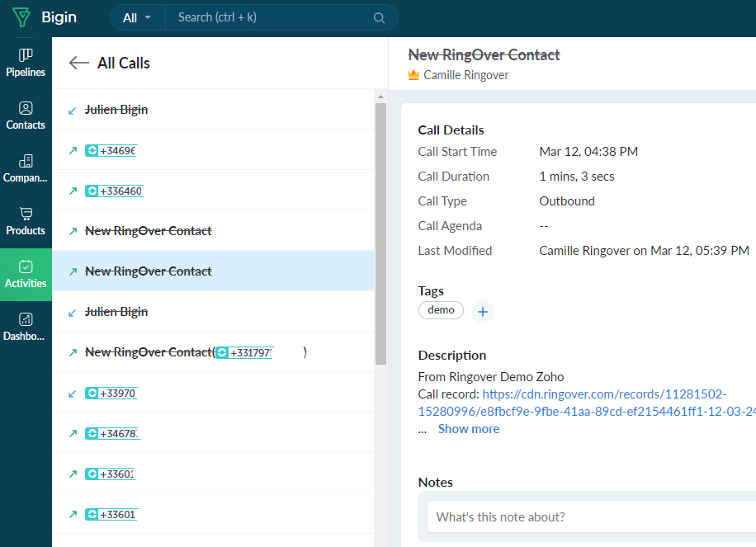
Task: Click the Bigin logo icon
Action: point(21,17)
